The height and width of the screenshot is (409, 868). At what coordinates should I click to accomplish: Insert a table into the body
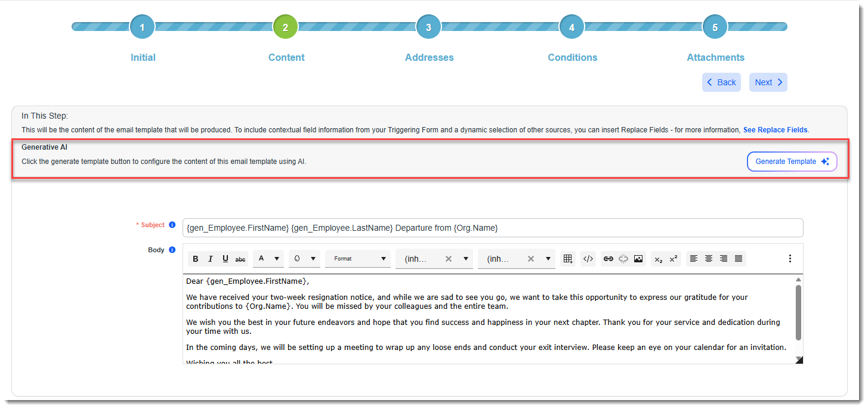tap(568, 259)
